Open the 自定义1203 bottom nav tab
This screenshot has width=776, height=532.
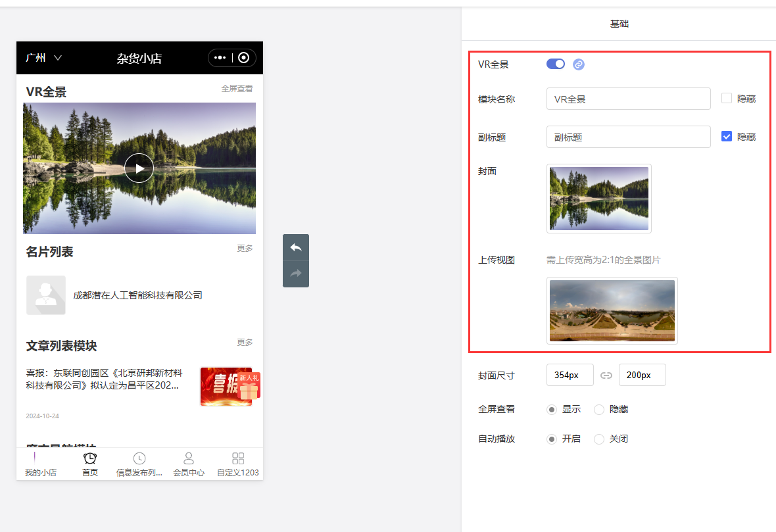pos(238,464)
